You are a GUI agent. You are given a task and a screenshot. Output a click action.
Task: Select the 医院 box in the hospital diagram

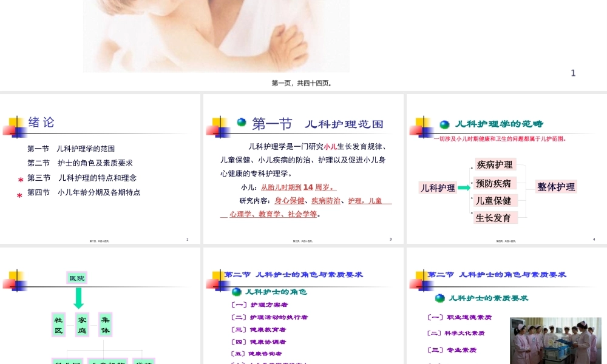coord(78,278)
